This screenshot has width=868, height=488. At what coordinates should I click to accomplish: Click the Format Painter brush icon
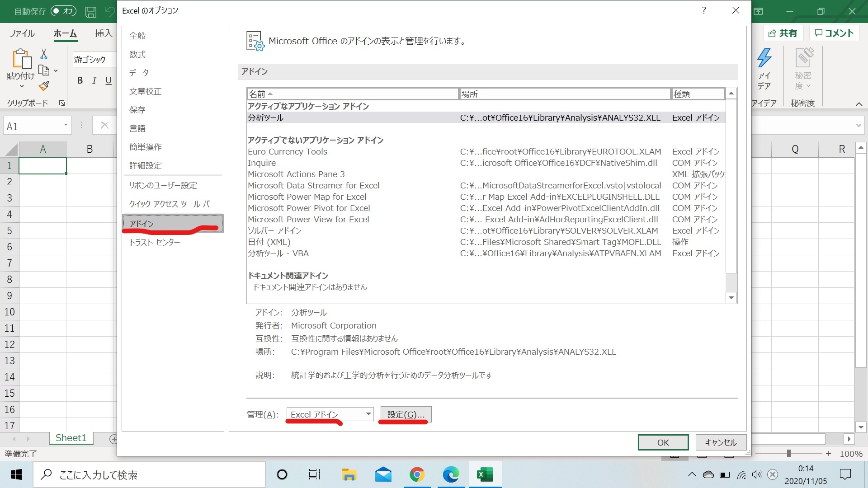44,86
